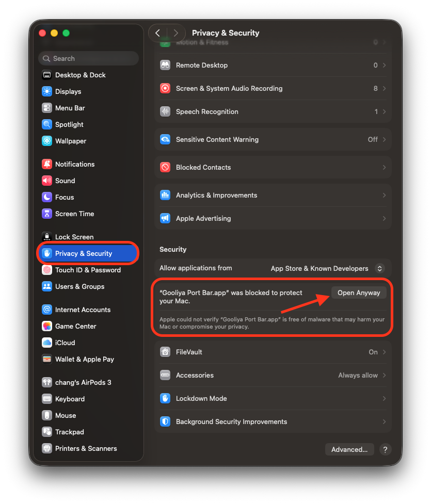Click the Remote Desktop binoculars icon
Image resolution: width=431 pixels, height=504 pixels.
165,65
